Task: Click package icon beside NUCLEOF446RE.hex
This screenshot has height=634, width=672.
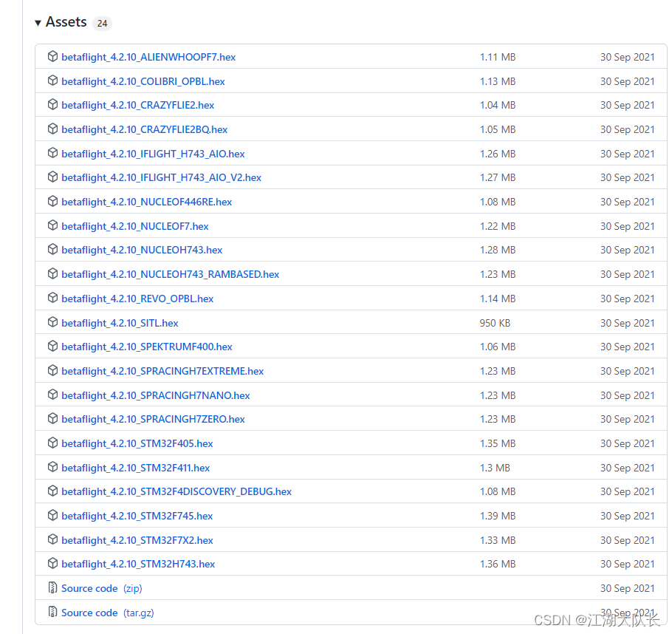Action: point(52,201)
